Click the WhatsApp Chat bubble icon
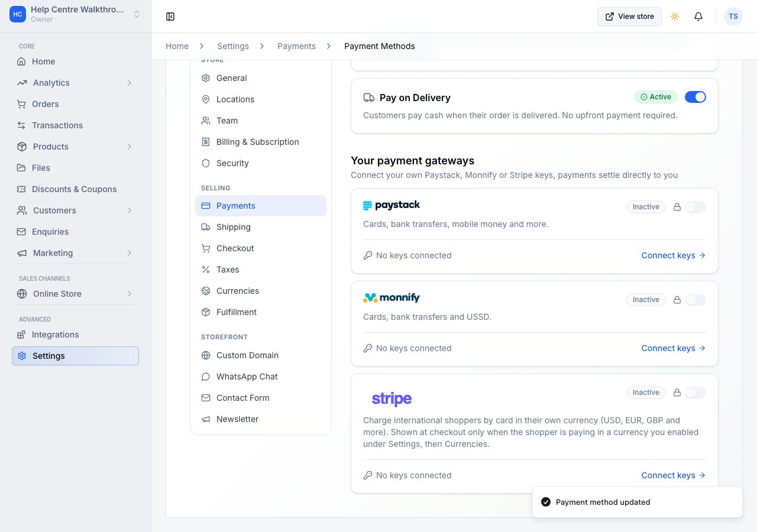This screenshot has width=757, height=532. point(206,377)
